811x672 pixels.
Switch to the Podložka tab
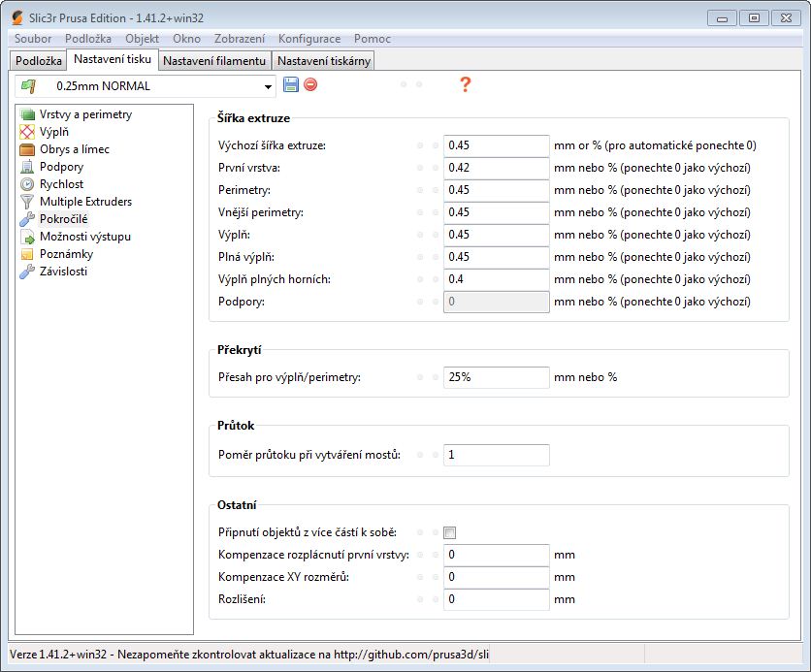pyautogui.click(x=39, y=61)
